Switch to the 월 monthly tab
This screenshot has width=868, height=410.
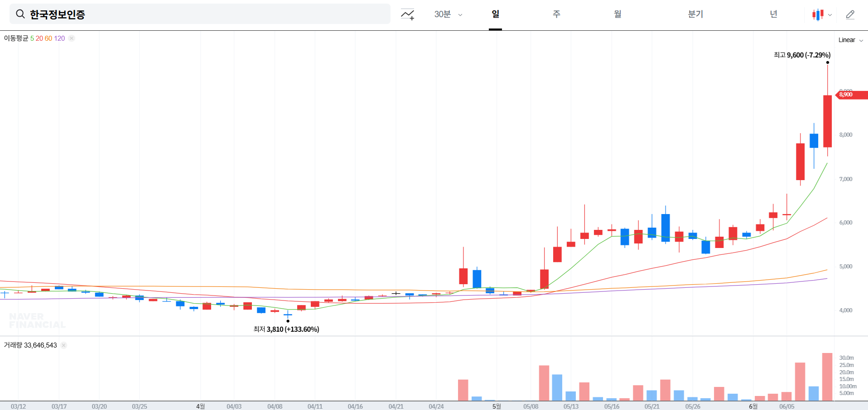coord(617,14)
